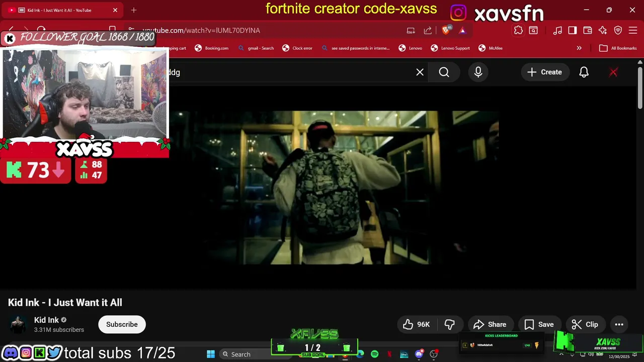Open the Lenovo bookmark
Screen dimensions: 644x362
(x=411, y=48)
